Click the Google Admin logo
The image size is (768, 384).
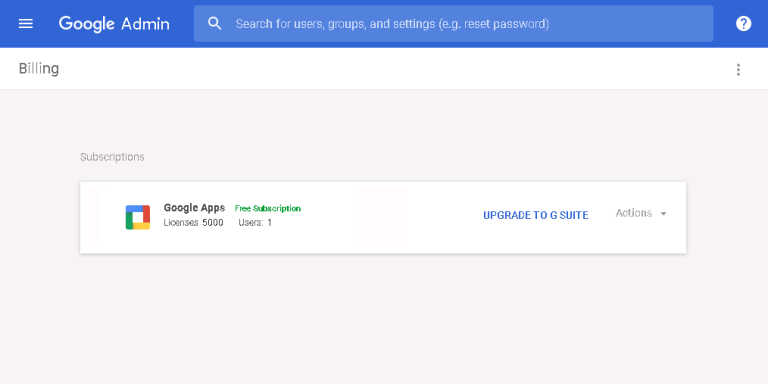coord(114,24)
